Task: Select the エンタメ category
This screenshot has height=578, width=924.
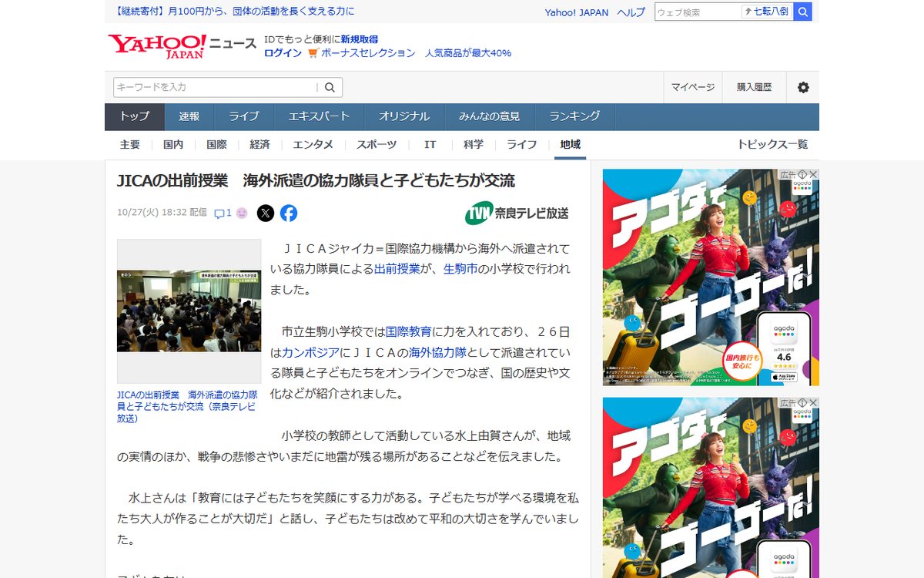Action: click(313, 145)
